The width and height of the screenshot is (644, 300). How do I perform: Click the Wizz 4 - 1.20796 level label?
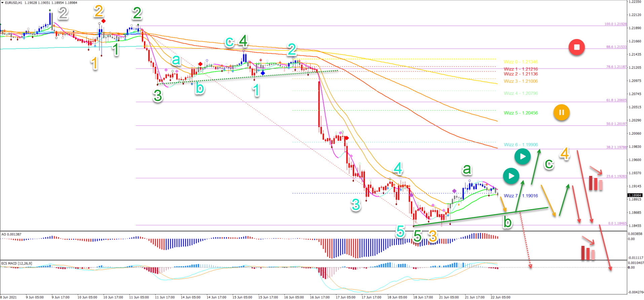521,93
